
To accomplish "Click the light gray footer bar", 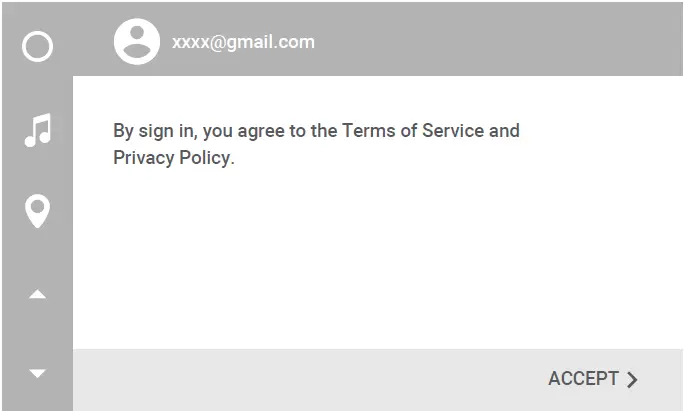I will click(300, 379).
